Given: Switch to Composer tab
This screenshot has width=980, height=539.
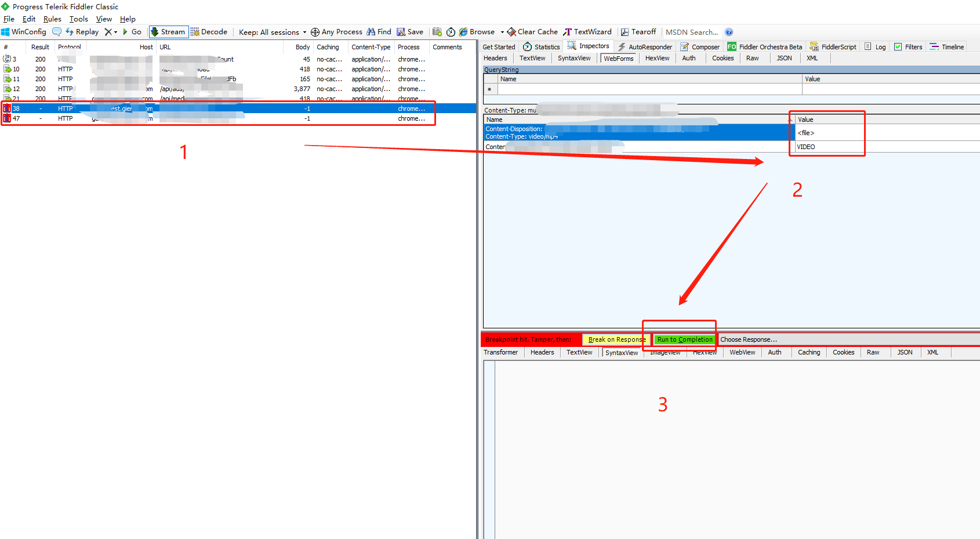Looking at the screenshot, I should 700,47.
